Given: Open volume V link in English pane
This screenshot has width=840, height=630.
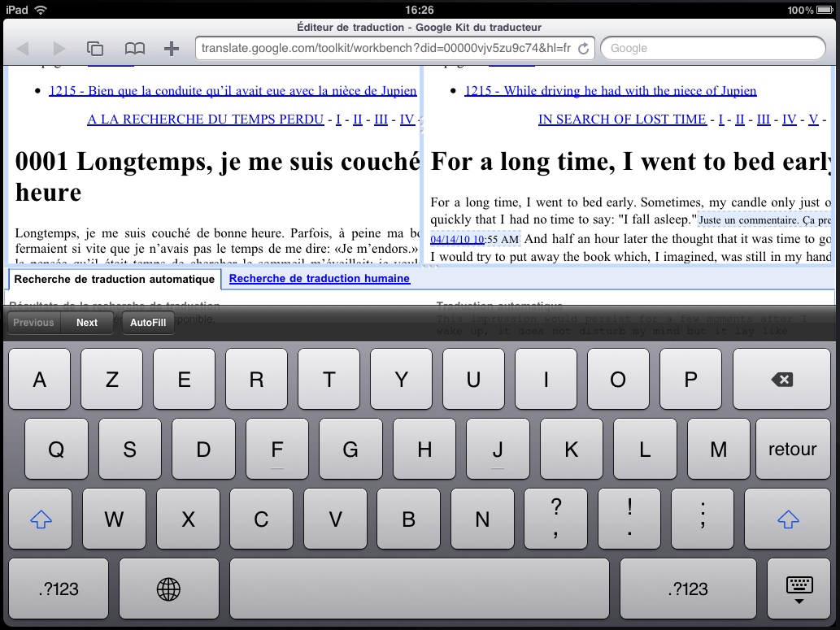Looking at the screenshot, I should [812, 119].
